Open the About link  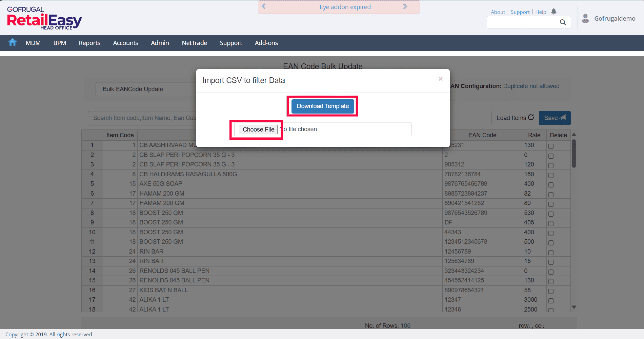click(498, 12)
